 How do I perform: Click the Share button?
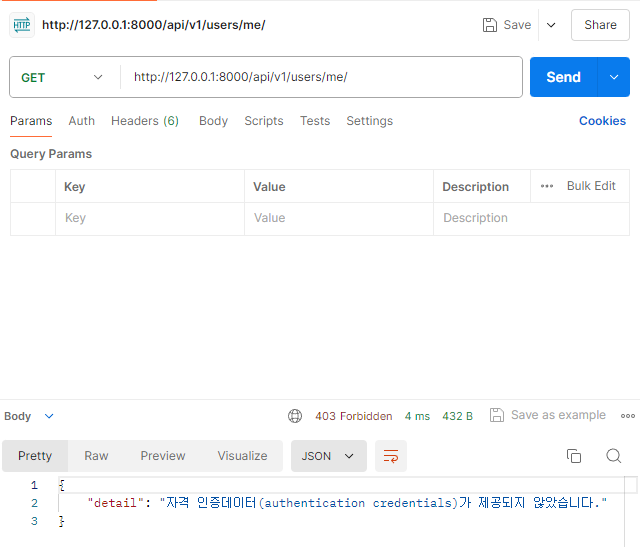600,25
